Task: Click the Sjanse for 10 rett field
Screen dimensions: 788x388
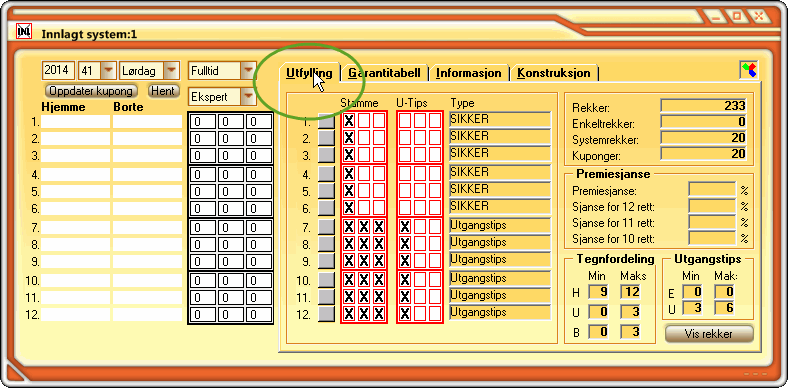Action: pos(712,238)
